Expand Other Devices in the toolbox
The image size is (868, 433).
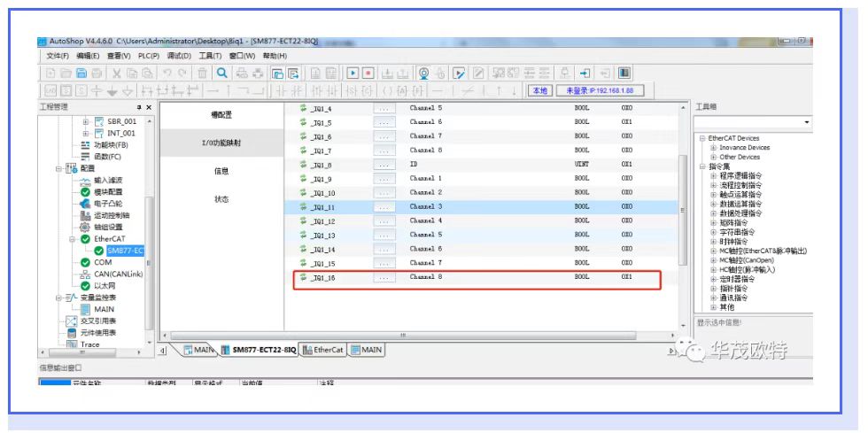click(x=714, y=158)
